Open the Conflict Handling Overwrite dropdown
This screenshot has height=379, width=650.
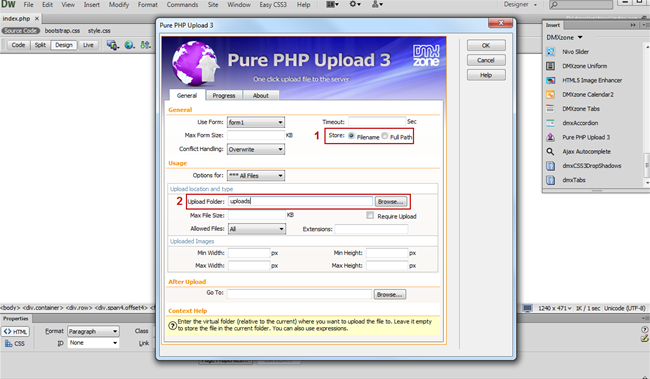click(256, 149)
